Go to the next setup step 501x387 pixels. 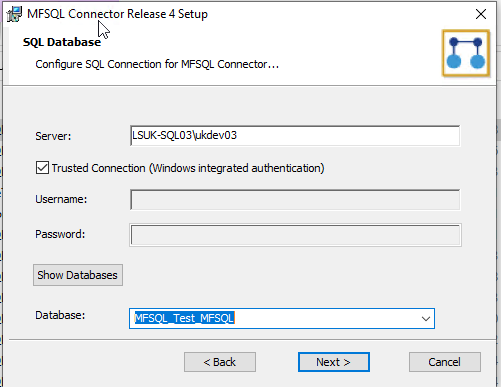[334, 362]
